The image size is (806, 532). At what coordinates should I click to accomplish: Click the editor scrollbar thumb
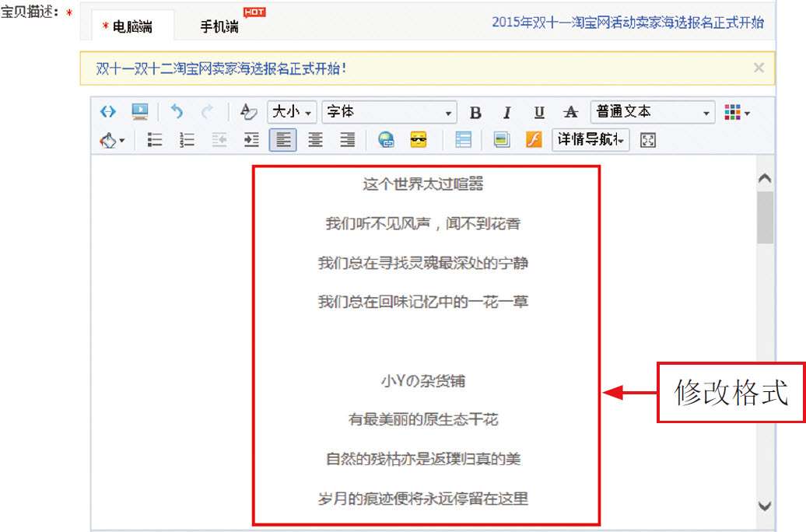click(x=765, y=218)
